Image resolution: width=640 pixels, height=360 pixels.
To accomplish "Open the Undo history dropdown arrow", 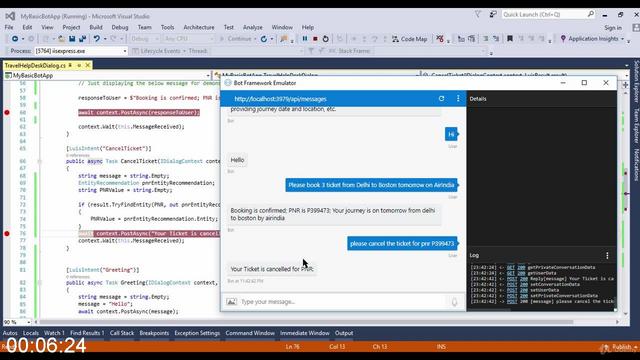I will tap(105, 39).
